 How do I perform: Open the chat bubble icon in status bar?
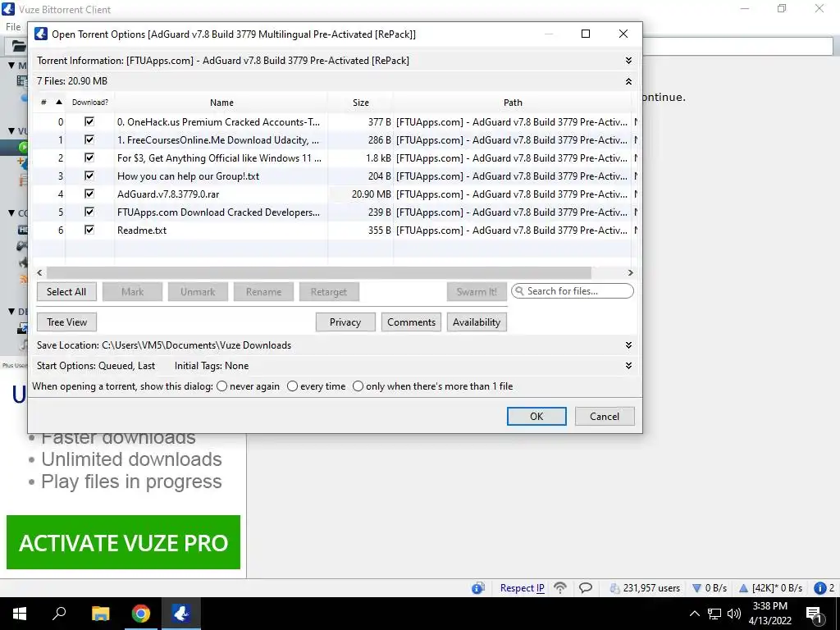click(586, 588)
